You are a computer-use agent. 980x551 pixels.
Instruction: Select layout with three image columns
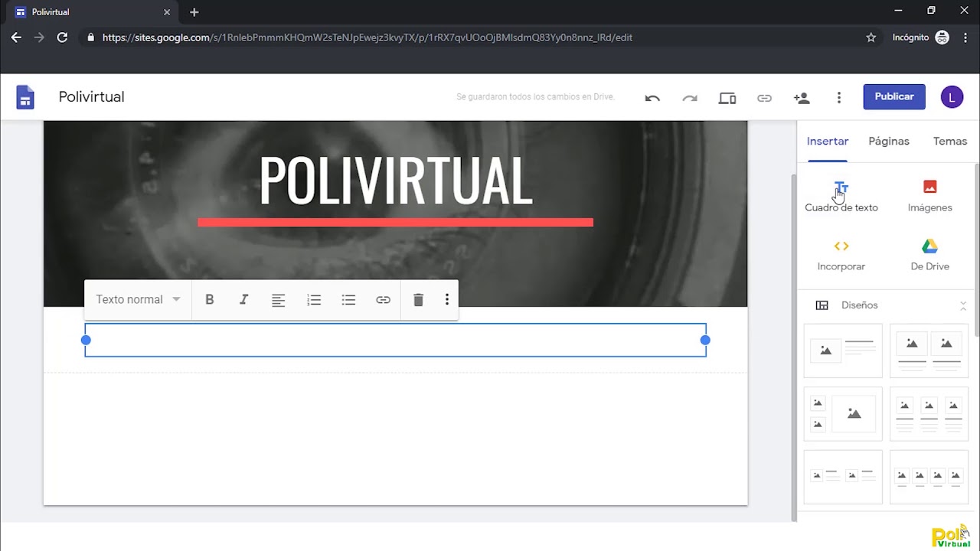[x=929, y=414]
